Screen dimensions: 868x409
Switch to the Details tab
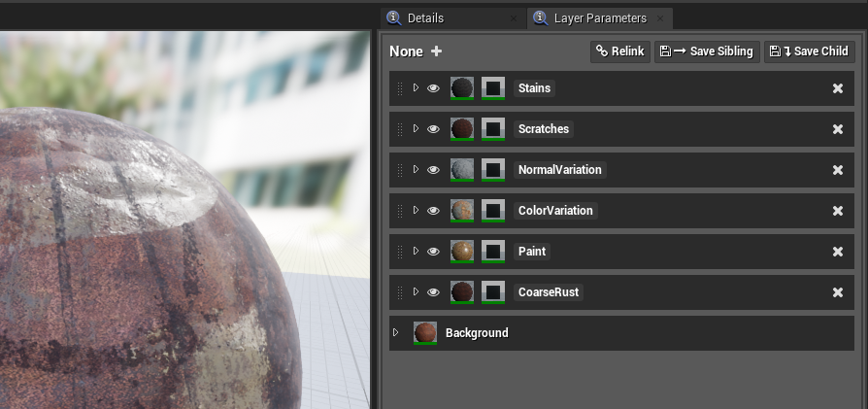[425, 18]
